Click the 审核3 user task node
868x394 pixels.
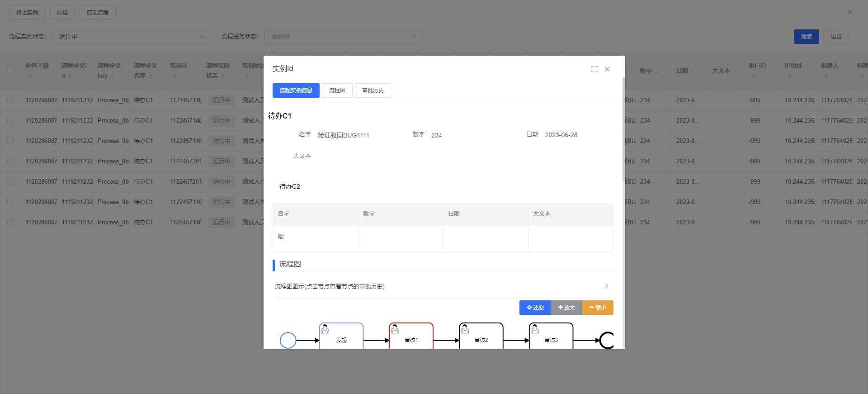click(x=551, y=337)
